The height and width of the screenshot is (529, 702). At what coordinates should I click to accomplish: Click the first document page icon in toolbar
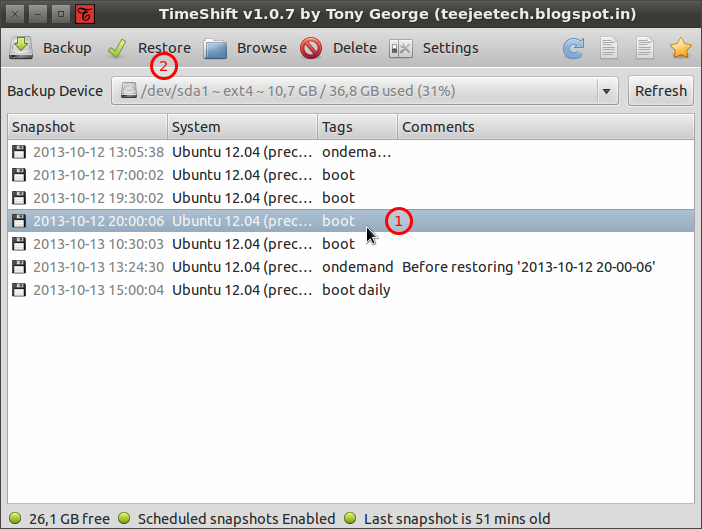(x=609, y=48)
